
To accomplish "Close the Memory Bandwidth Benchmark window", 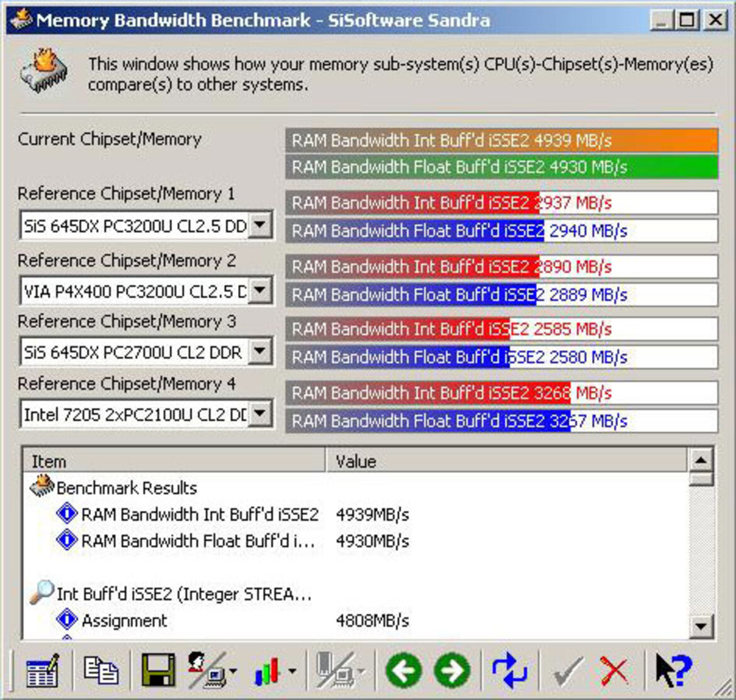I will 715,20.
